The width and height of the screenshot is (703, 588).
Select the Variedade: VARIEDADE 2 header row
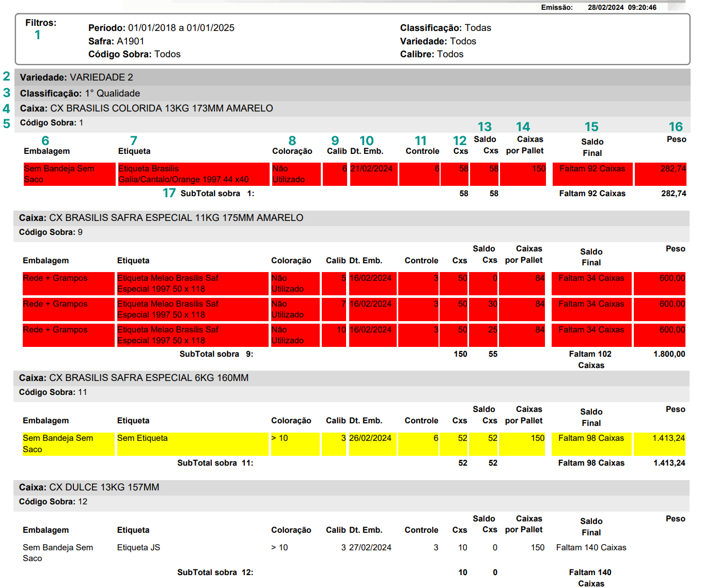pyautogui.click(x=76, y=77)
